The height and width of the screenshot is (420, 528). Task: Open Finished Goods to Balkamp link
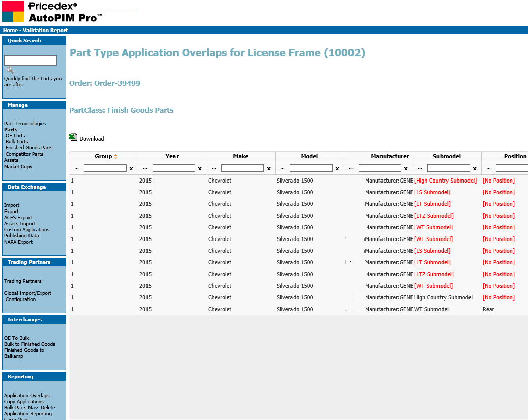pyautogui.click(x=24, y=353)
